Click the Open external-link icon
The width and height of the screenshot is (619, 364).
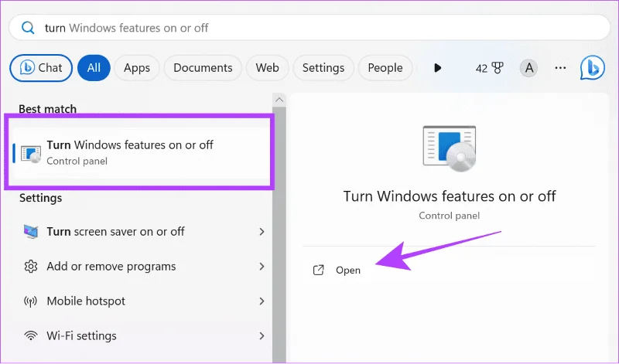coord(318,270)
